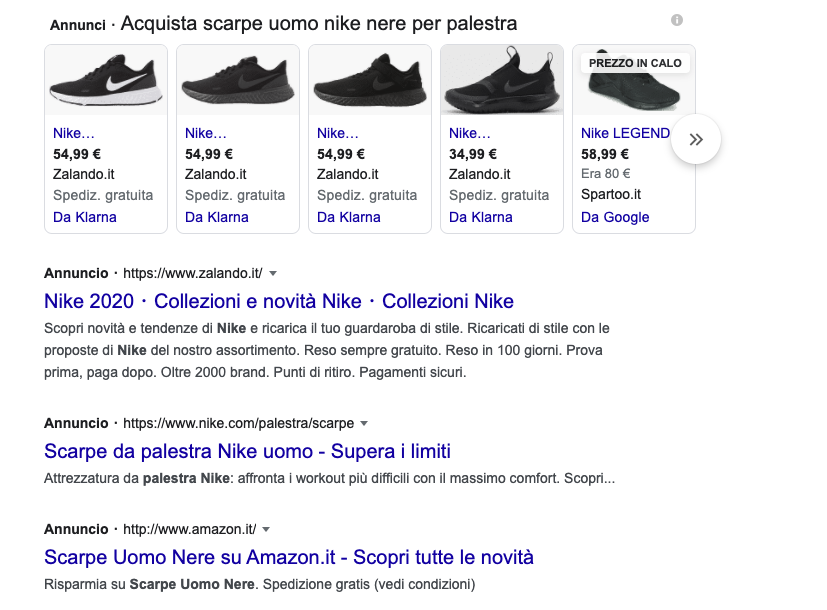
Task: Open Scarpe da palestra Nike uomo result
Action: click(x=247, y=451)
